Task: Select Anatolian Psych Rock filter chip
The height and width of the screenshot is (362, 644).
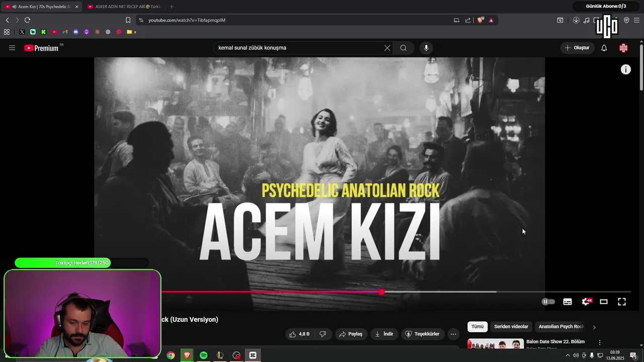Action: [x=561, y=327]
